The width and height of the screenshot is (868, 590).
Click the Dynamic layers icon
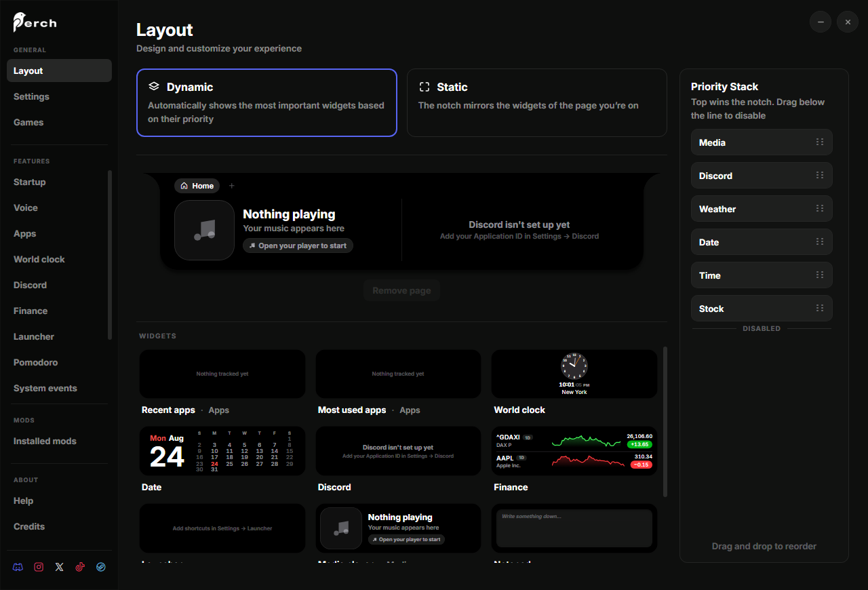point(154,86)
